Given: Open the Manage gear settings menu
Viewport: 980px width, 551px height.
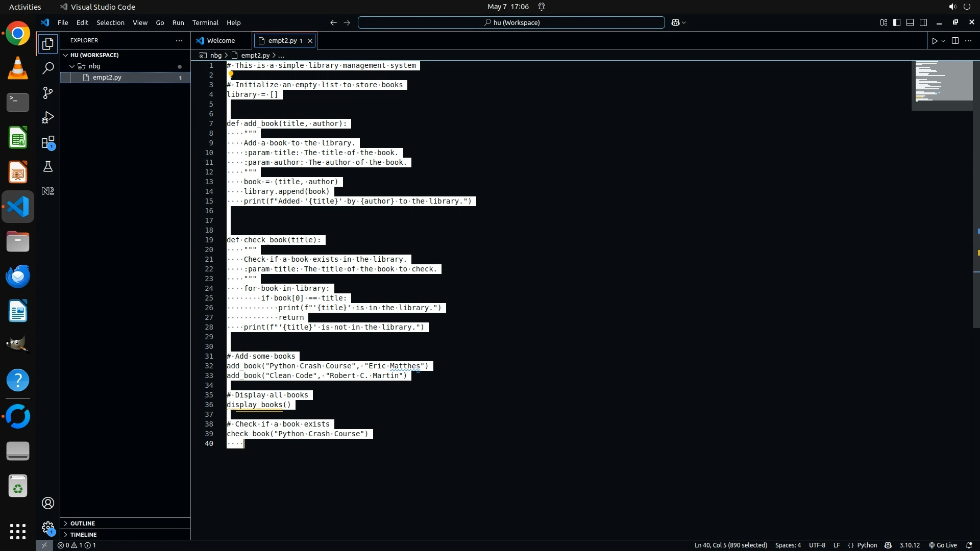Looking at the screenshot, I should (47, 527).
